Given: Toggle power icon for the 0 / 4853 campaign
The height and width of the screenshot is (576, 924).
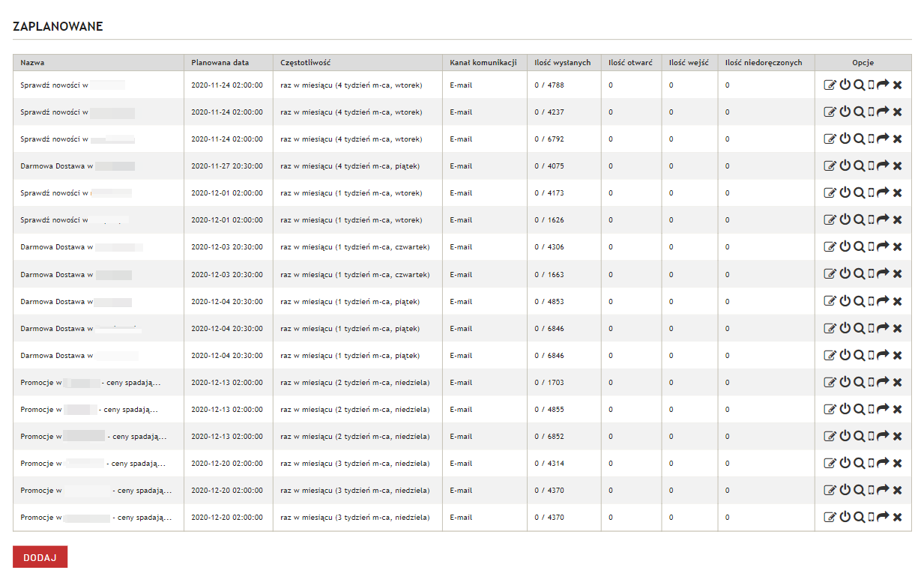Looking at the screenshot, I should pos(845,301).
